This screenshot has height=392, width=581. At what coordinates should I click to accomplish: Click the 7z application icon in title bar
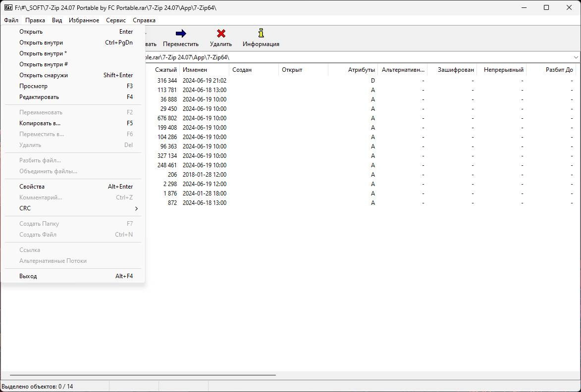click(x=8, y=7)
